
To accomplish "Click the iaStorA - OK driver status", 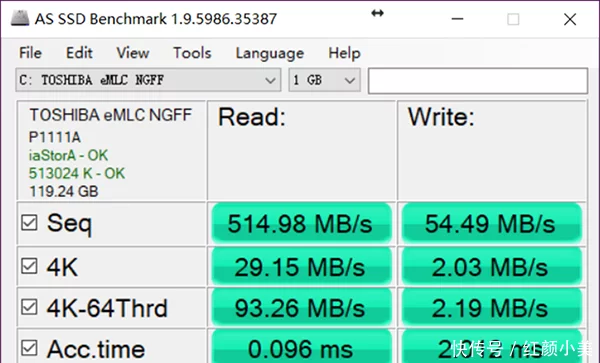I will 68,155.
